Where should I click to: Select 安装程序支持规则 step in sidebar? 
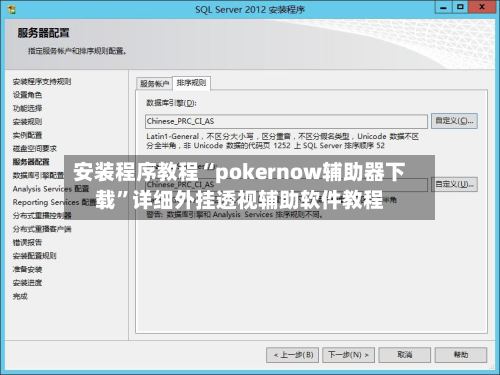pyautogui.click(x=42, y=82)
